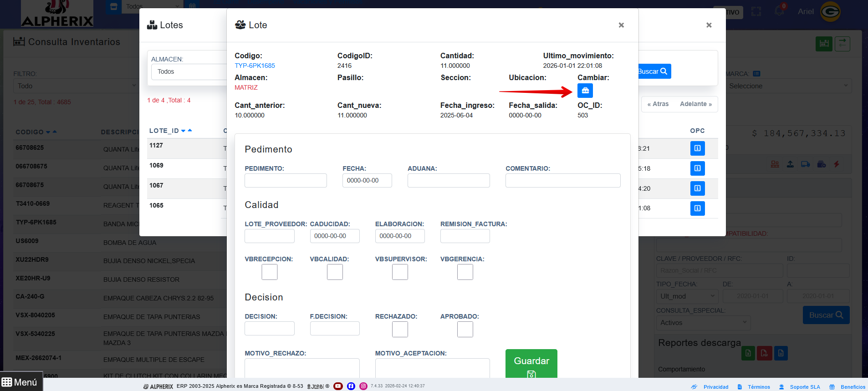The image size is (868, 391).
Task: Click the PEDIMENTO input field
Action: pos(286,180)
